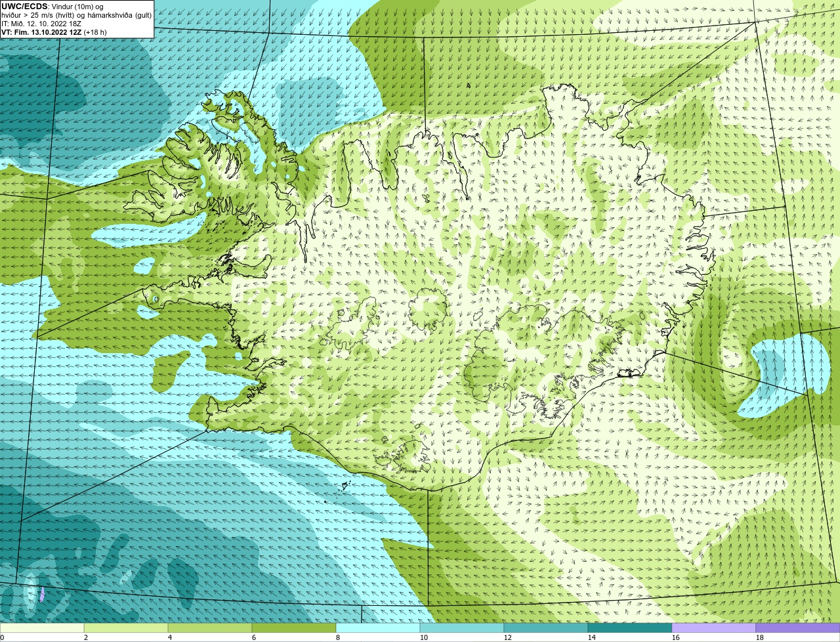
Task: Click the legend scale label '14'
Action: tap(592, 637)
